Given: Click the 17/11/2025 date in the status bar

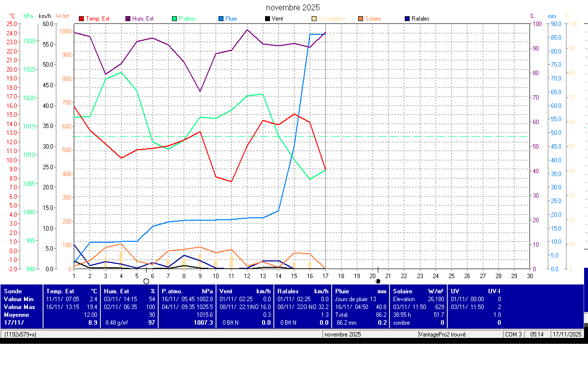Looking at the screenshot, I should pyautogui.click(x=567, y=335).
